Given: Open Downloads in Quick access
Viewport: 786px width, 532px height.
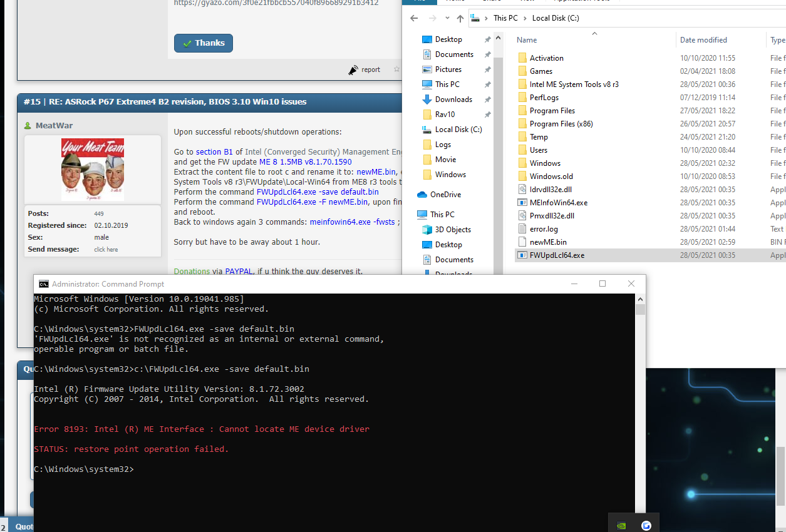Looking at the screenshot, I should pyautogui.click(x=453, y=100).
